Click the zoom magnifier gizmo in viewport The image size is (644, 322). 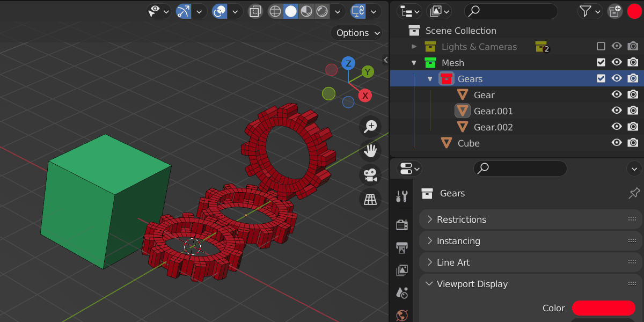pyautogui.click(x=370, y=127)
